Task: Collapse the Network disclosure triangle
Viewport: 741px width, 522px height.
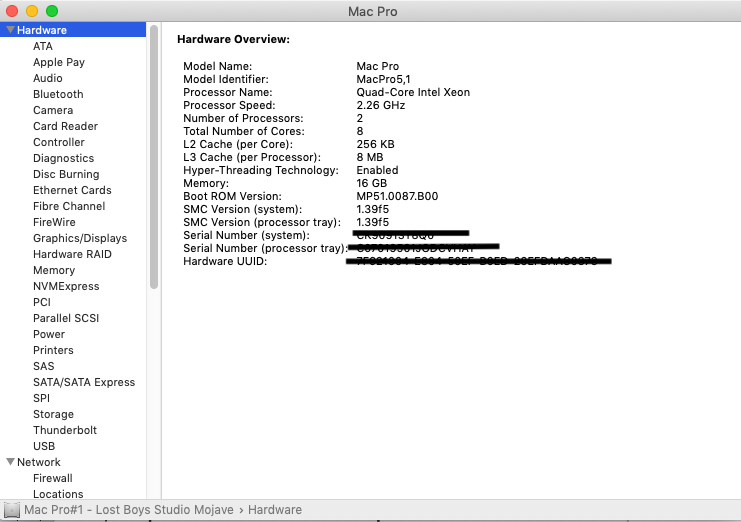Action: pyautogui.click(x=10, y=462)
